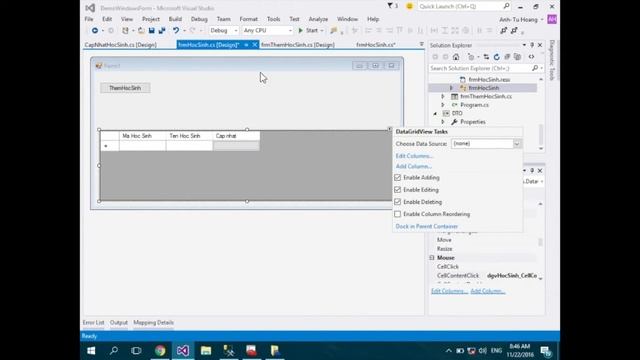Image resolution: width=640 pixels, height=360 pixels.
Task: Click the New Project toolbar icon
Action: click(125, 31)
